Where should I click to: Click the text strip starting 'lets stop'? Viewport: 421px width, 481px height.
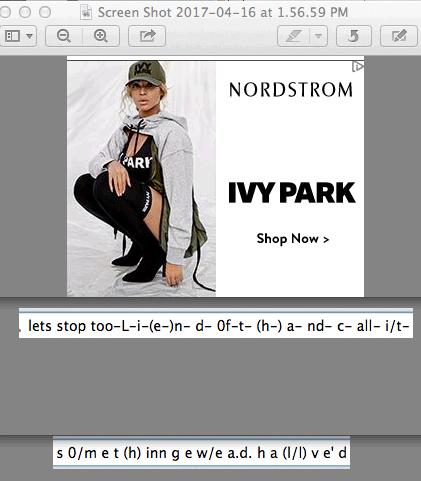216,324
